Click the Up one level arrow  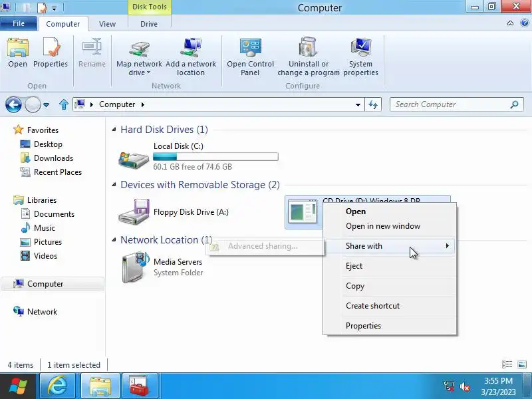(x=63, y=104)
